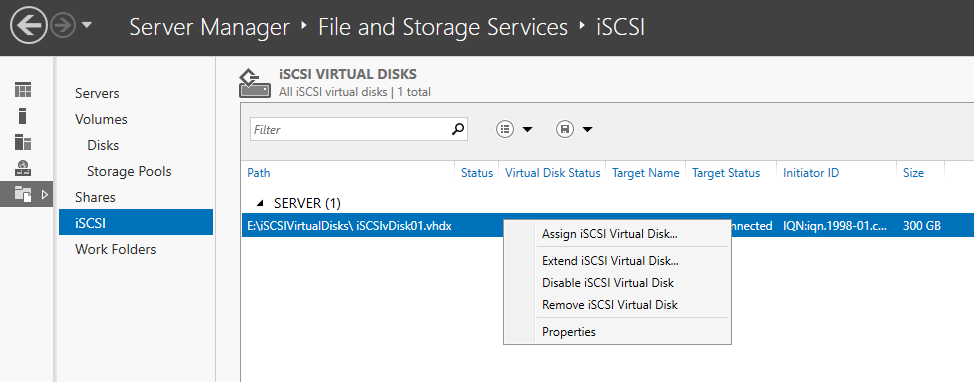Click the back navigation arrow button
974x382 pixels.
[29, 25]
